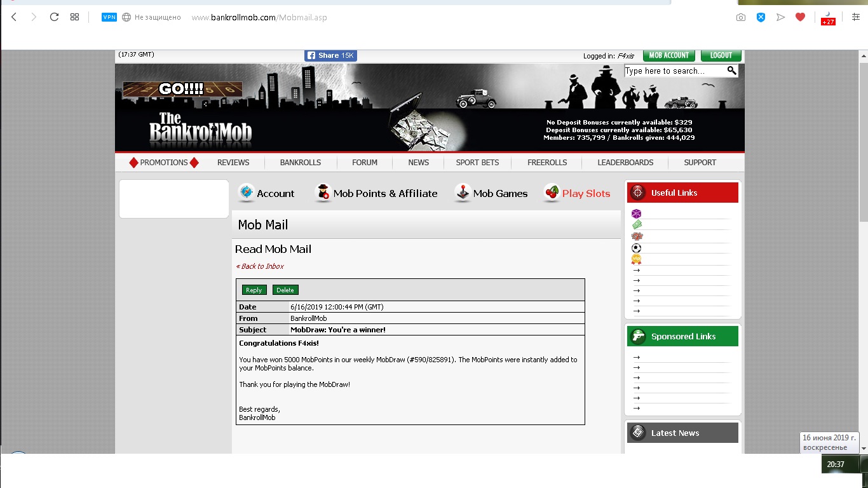Open the FORUM menu item
The height and width of the screenshot is (488, 868).
click(365, 163)
